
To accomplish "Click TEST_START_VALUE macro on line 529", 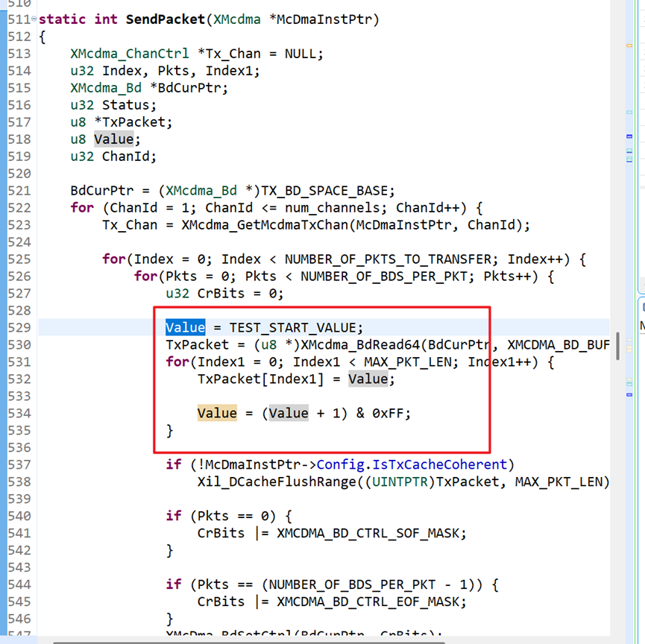I will click(292, 328).
